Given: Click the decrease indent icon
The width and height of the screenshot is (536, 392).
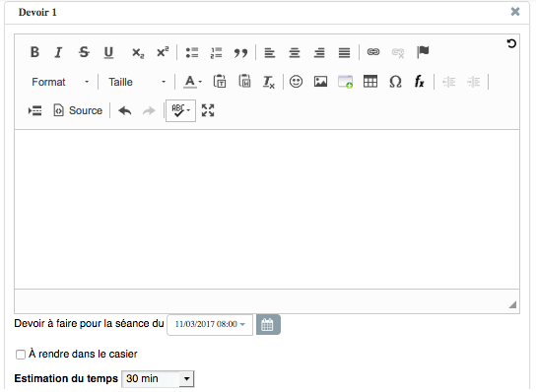Looking at the screenshot, I should [448, 82].
